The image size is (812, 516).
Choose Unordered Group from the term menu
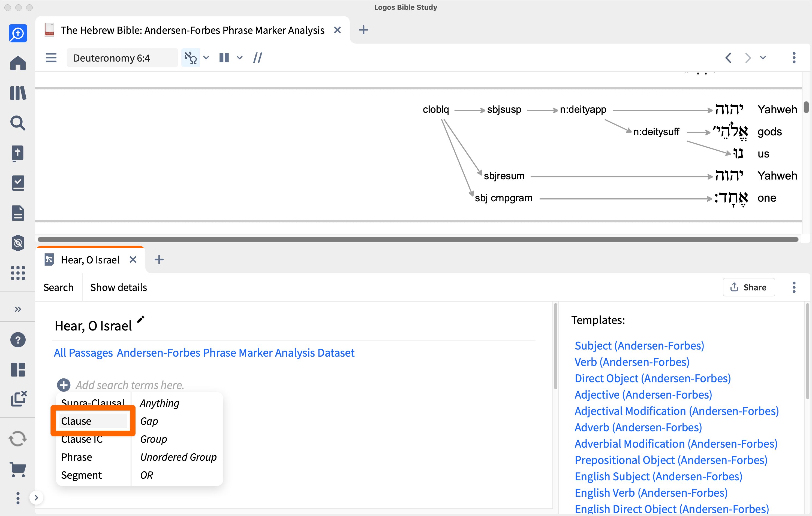point(178,457)
